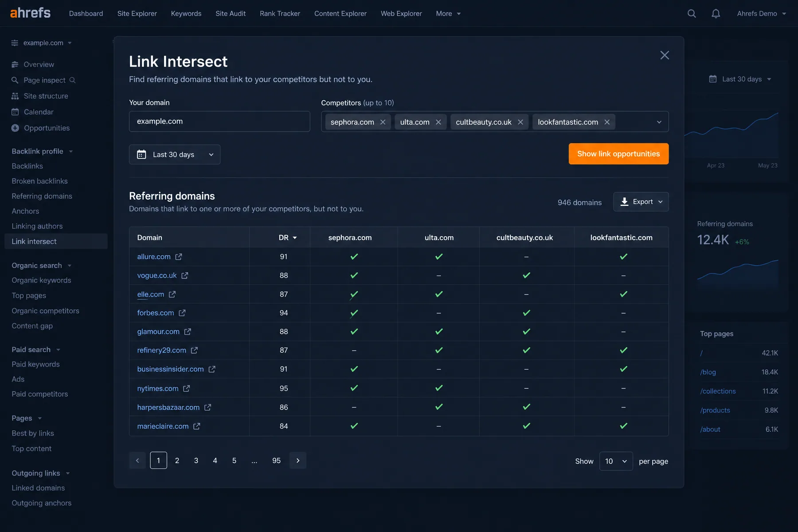Go to page 95 of results
This screenshot has height=532, width=798.
pyautogui.click(x=276, y=461)
